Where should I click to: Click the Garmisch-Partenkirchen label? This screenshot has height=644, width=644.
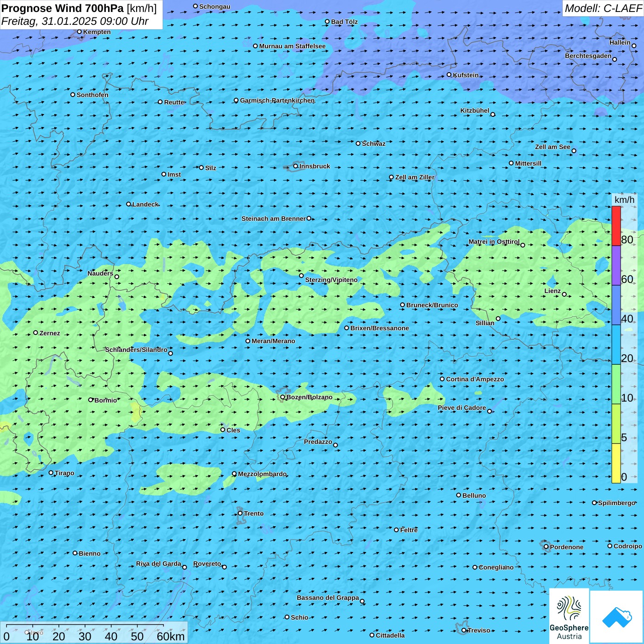click(277, 100)
